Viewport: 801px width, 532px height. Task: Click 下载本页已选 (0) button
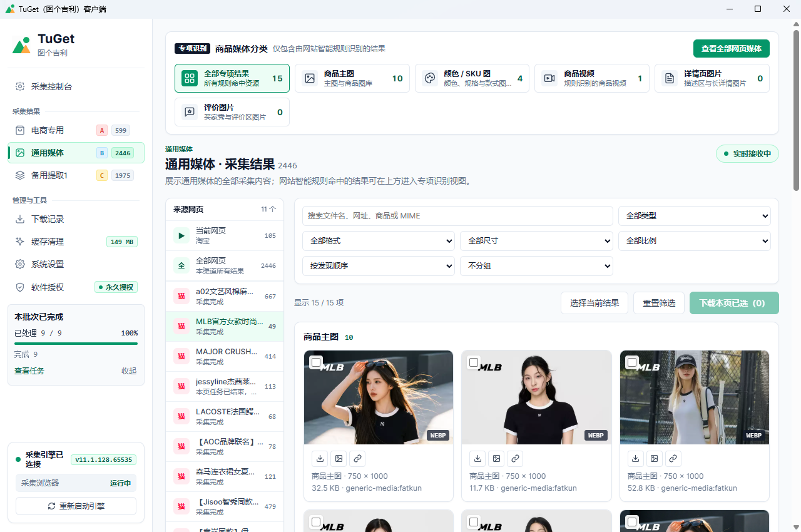point(734,303)
